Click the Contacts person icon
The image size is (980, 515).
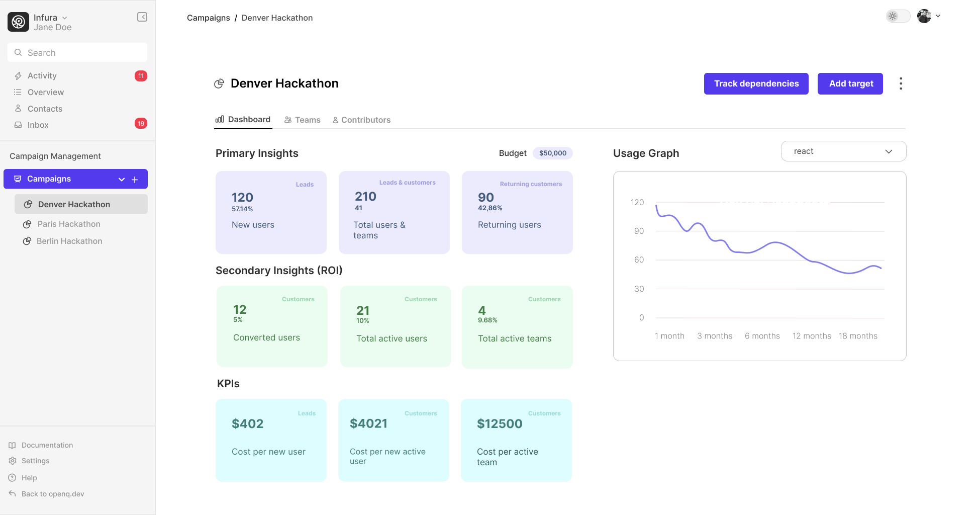[x=18, y=108]
